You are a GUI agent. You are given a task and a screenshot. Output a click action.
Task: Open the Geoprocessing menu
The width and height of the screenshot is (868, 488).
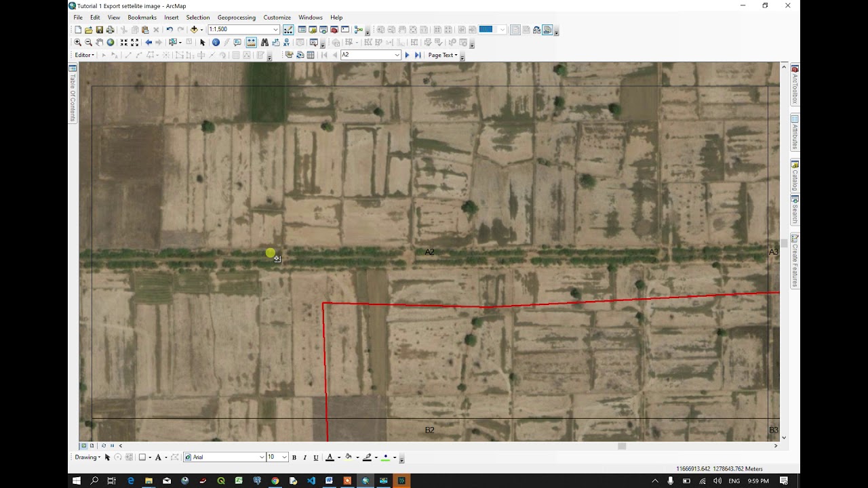[237, 18]
